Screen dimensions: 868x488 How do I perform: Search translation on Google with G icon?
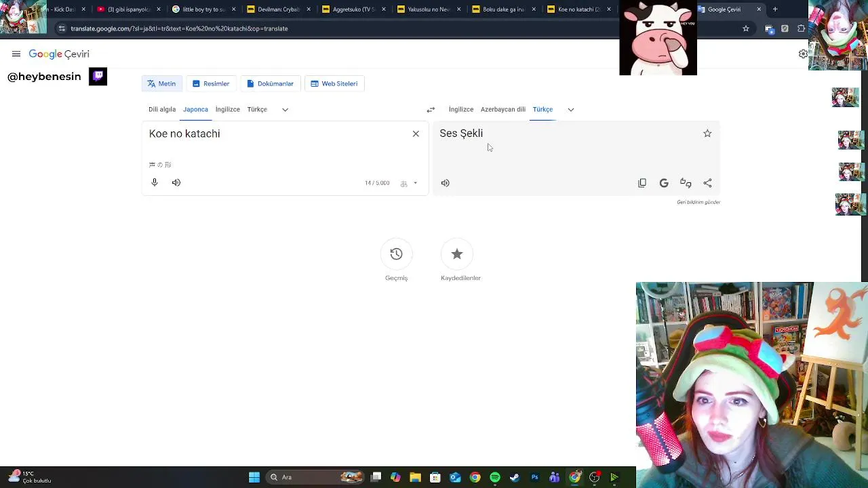click(664, 183)
